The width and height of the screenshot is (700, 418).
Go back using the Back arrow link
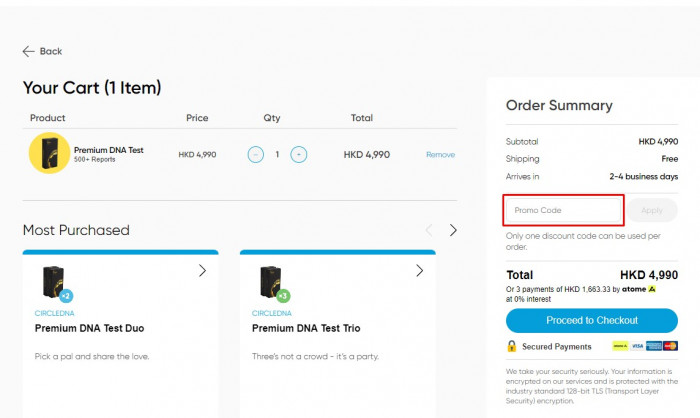tap(42, 51)
